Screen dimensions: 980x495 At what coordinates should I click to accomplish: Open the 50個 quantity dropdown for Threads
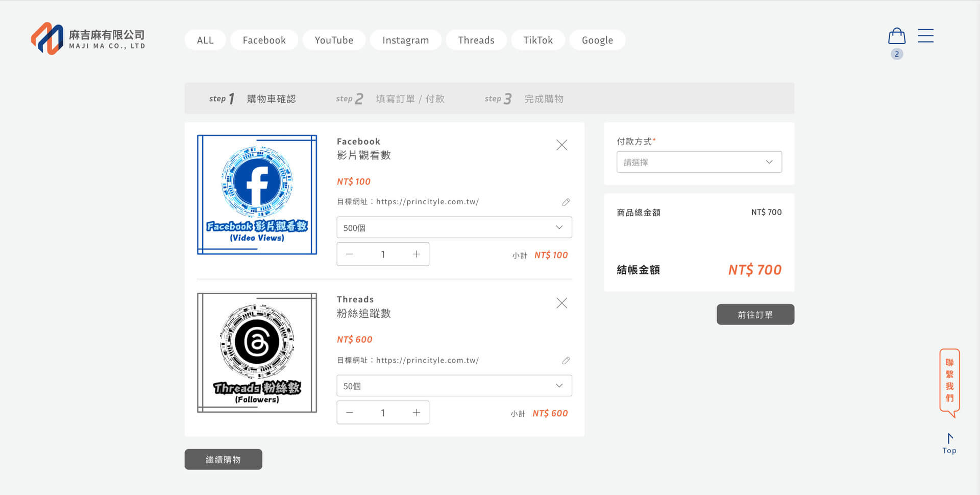(454, 386)
